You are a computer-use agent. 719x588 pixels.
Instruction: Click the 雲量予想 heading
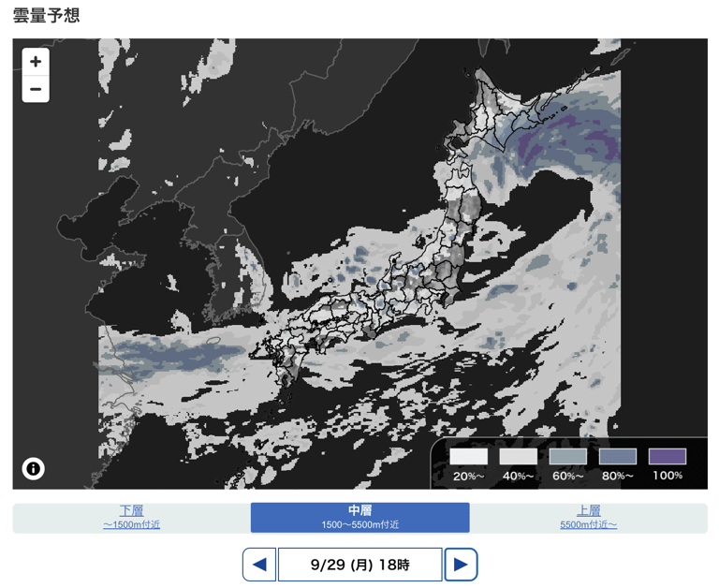click(x=46, y=16)
